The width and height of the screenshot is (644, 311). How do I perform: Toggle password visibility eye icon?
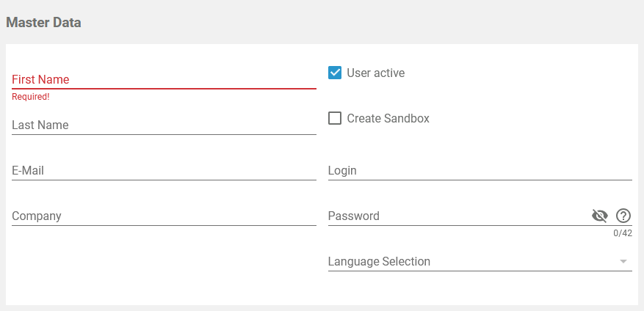[x=600, y=216]
